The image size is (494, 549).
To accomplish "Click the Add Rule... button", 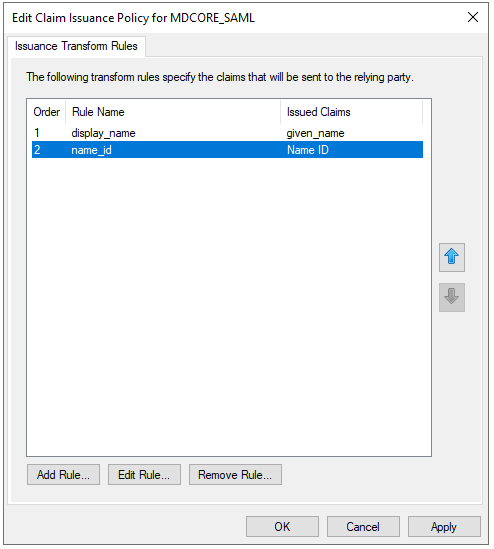I will click(x=63, y=474).
